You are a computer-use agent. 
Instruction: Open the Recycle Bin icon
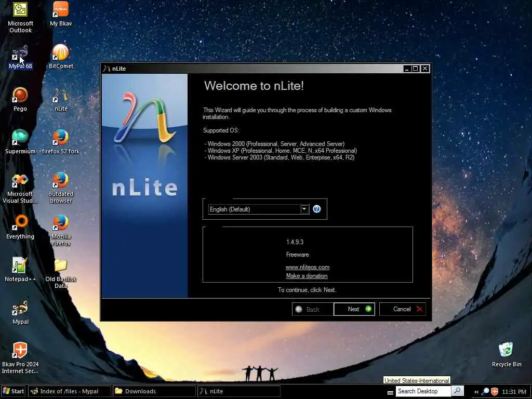point(506,354)
